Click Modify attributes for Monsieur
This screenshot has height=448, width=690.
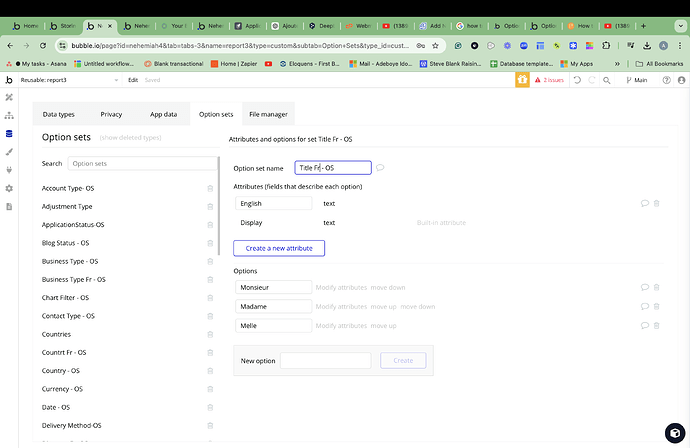tap(341, 287)
